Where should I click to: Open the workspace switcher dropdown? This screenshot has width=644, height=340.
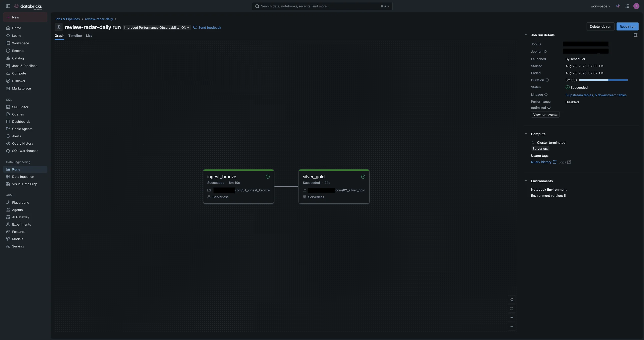[600, 6]
